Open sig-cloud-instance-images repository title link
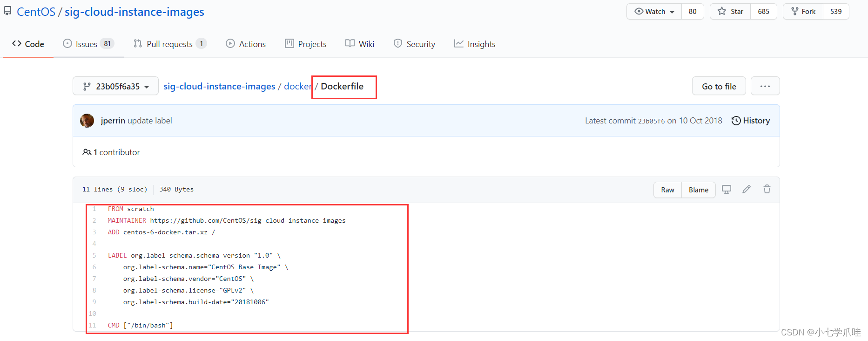Viewport: 868px width, 341px height. point(134,12)
